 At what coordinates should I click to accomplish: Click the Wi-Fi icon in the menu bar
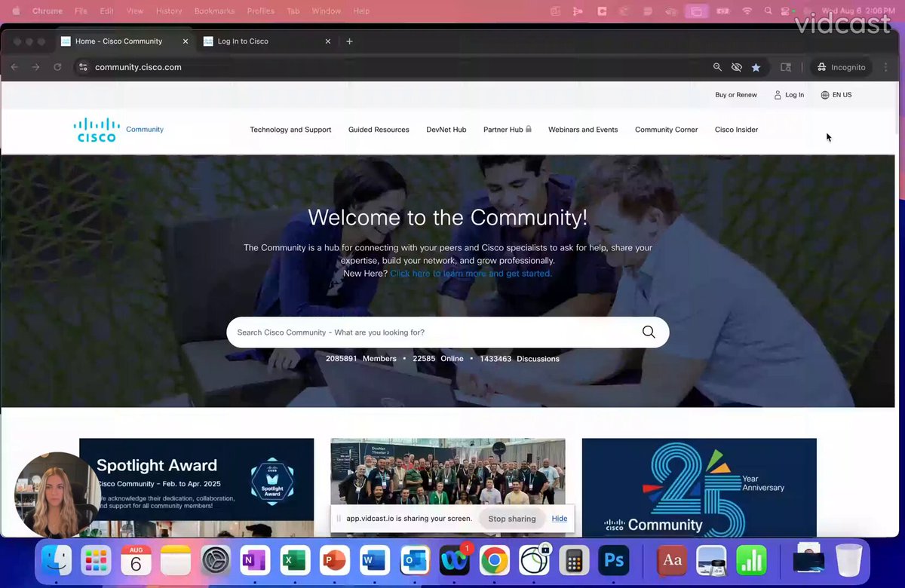click(747, 11)
